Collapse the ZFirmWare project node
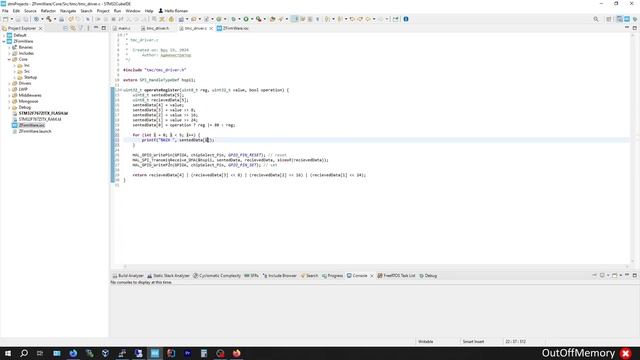Image resolution: width=640 pixels, height=360 pixels. (x=4, y=42)
